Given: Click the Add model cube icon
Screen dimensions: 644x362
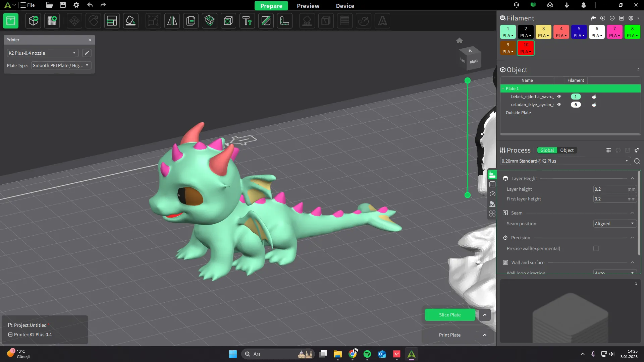Looking at the screenshot, I should point(33,21).
